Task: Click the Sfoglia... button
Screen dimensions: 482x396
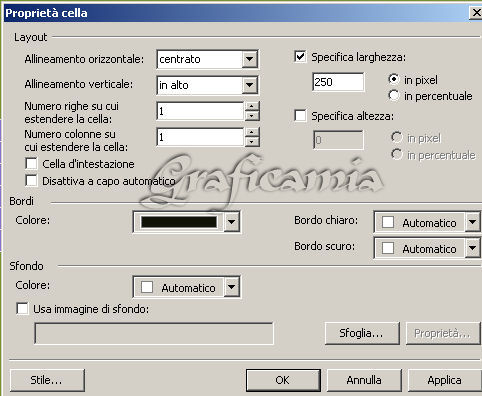Action: click(362, 333)
